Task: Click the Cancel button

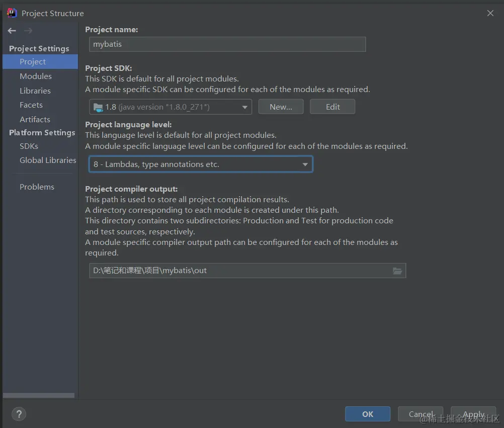Action: coord(421,414)
